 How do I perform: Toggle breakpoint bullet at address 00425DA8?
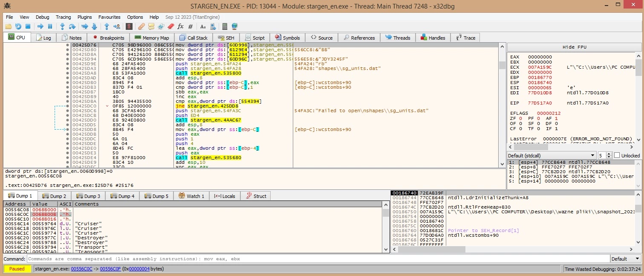(67, 73)
